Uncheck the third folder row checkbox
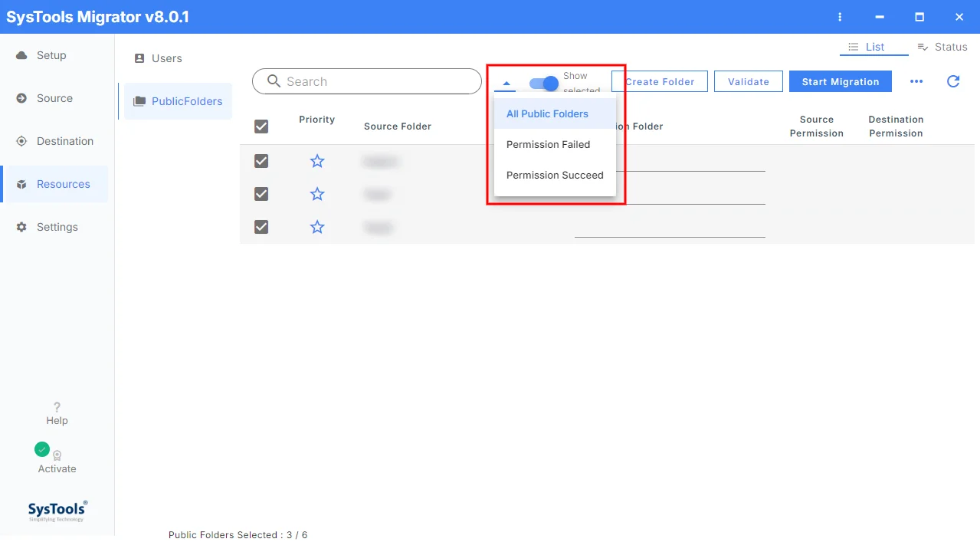 [261, 227]
